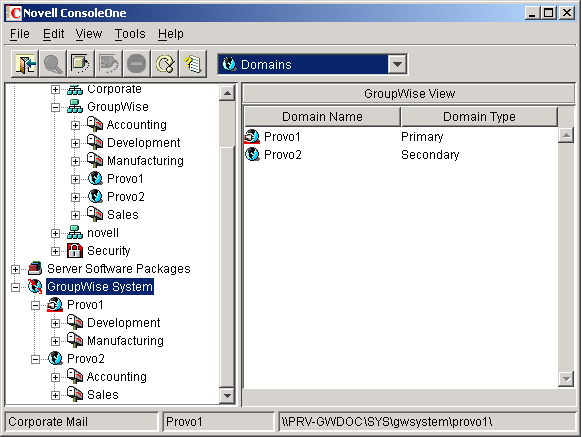Open the File menu
This screenshot has width=581, height=437.
tap(20, 34)
